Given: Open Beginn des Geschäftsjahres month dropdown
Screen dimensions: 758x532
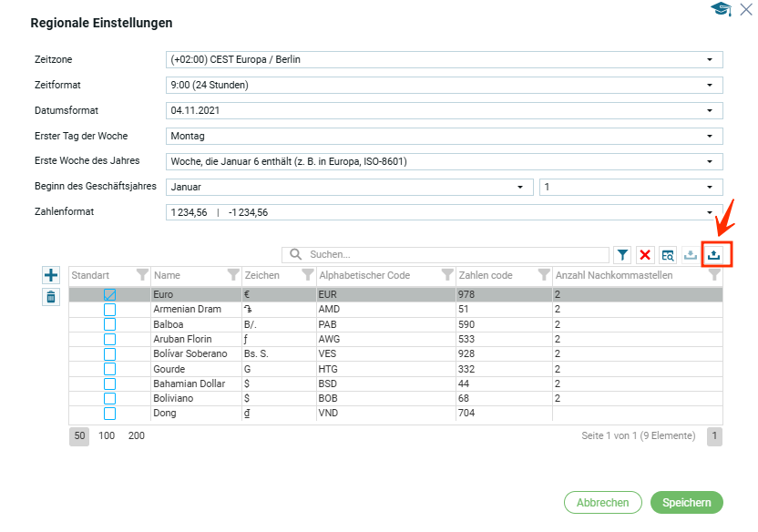Looking at the screenshot, I should point(349,187).
